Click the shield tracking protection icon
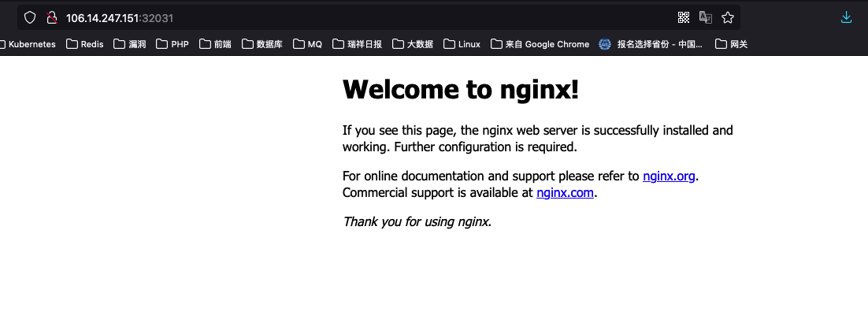This screenshot has width=868, height=312. 30,18
